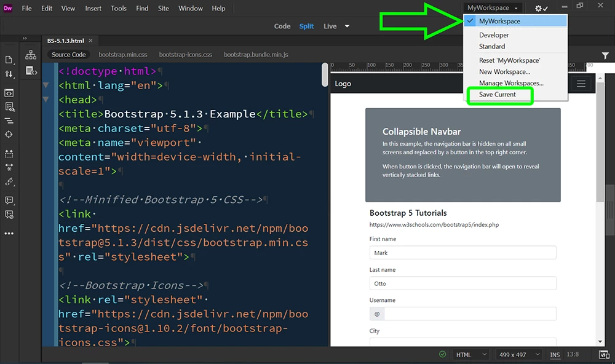
Task: Click the Format Source Code indented-lines icon
Action: coord(9,121)
